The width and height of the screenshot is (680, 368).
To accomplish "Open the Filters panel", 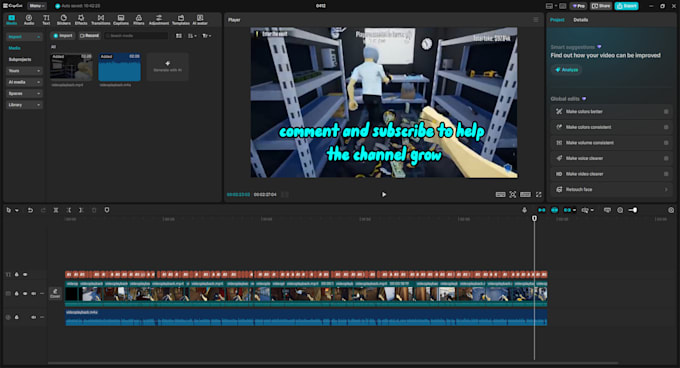I will [139, 20].
